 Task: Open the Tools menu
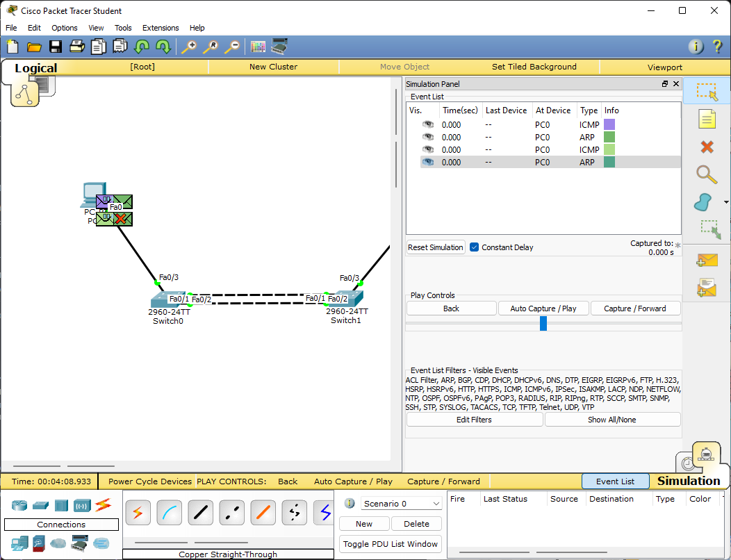pos(123,28)
